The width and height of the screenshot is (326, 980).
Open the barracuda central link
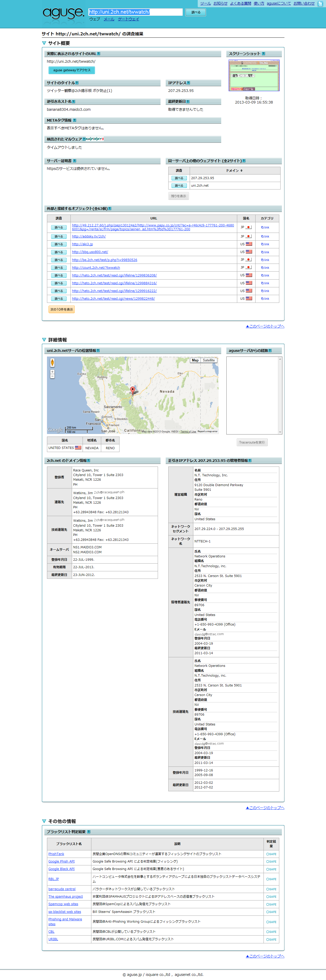click(62, 889)
